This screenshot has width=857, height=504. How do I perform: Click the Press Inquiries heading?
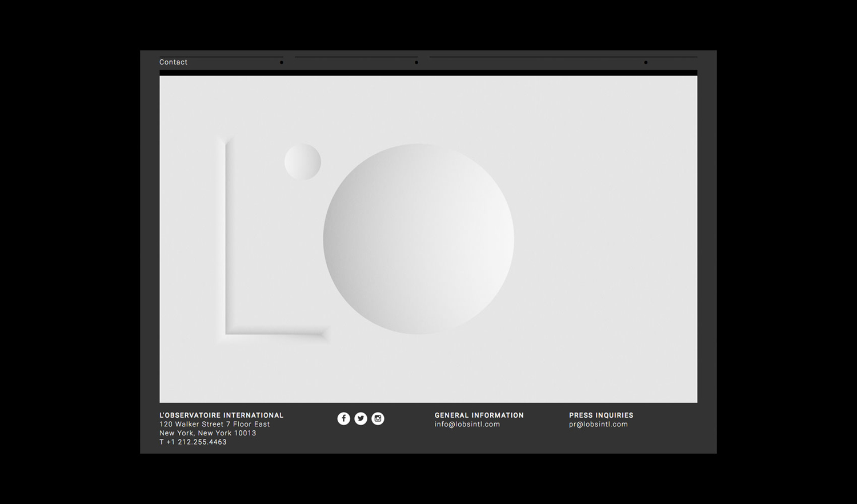(x=601, y=415)
